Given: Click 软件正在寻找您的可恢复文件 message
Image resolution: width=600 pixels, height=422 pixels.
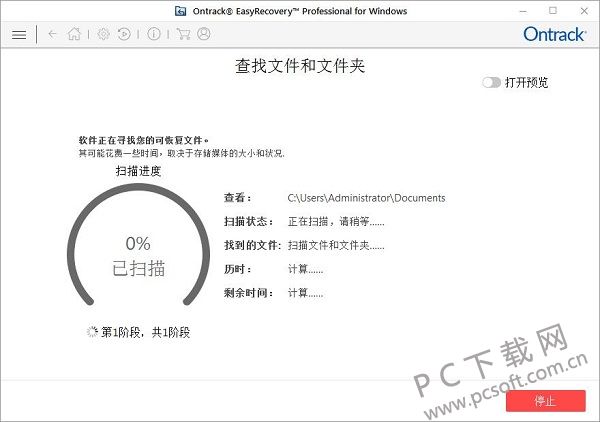Looking at the screenshot, I should click(x=144, y=140).
